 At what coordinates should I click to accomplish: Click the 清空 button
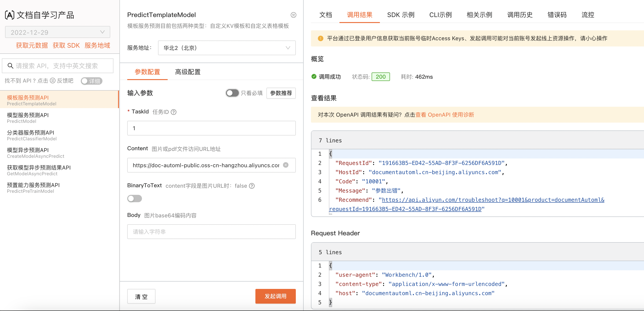coord(141,297)
